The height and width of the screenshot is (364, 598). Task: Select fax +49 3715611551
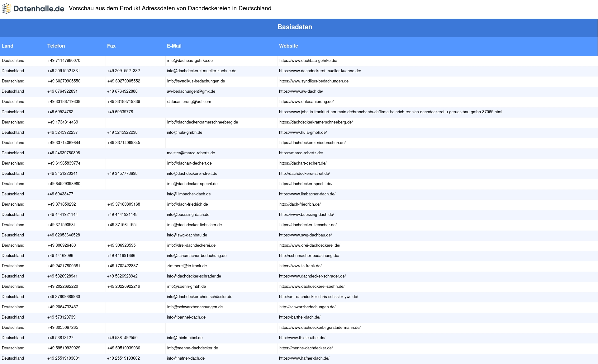click(122, 225)
